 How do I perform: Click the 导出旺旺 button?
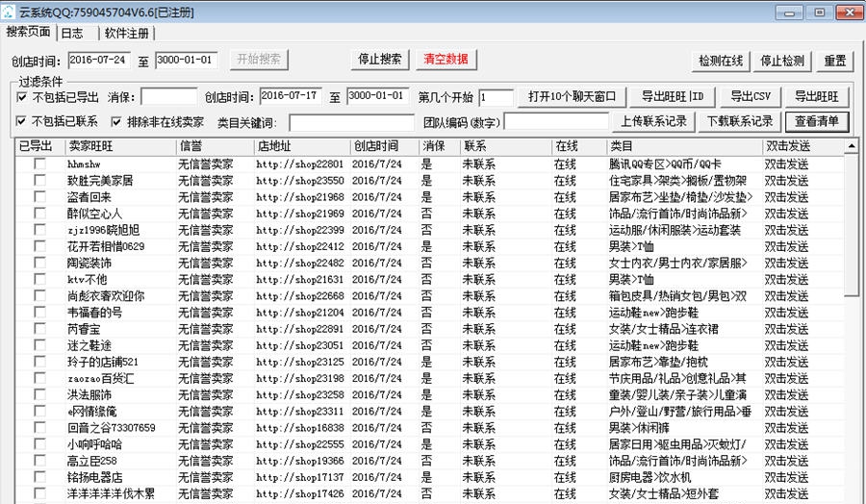[x=816, y=96]
